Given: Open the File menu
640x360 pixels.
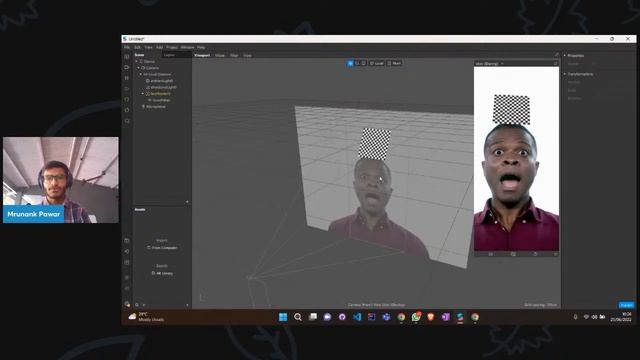Looking at the screenshot, I should 127,47.
